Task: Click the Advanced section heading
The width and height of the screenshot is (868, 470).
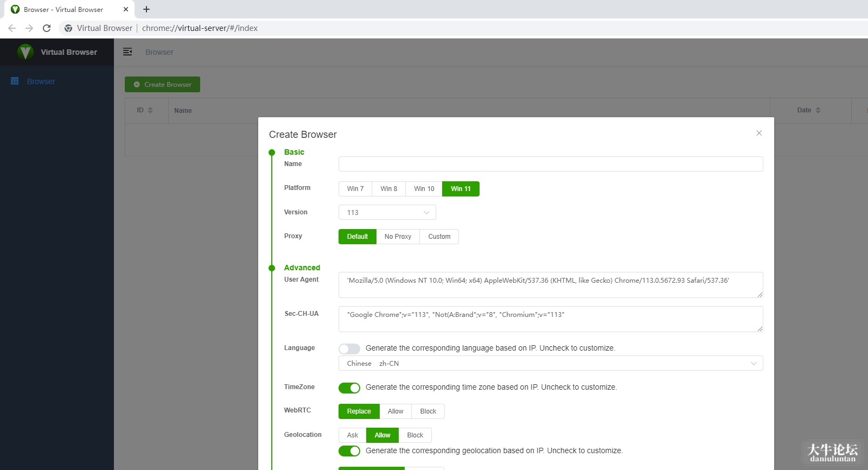Action: tap(302, 268)
